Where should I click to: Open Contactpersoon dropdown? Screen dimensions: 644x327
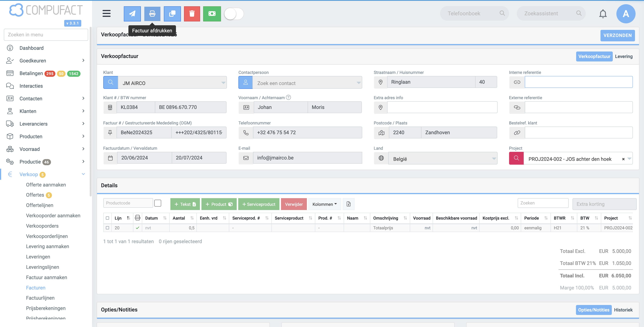pos(307,83)
